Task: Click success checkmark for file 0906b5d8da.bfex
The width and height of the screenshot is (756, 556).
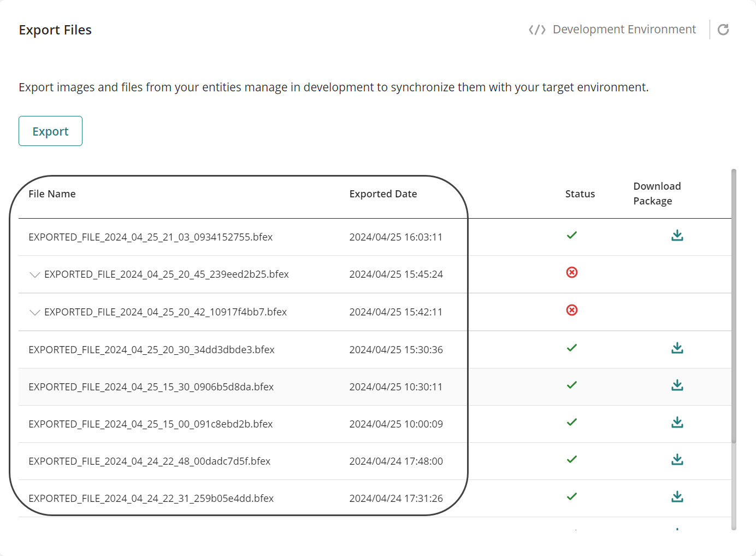Action: coord(572,385)
